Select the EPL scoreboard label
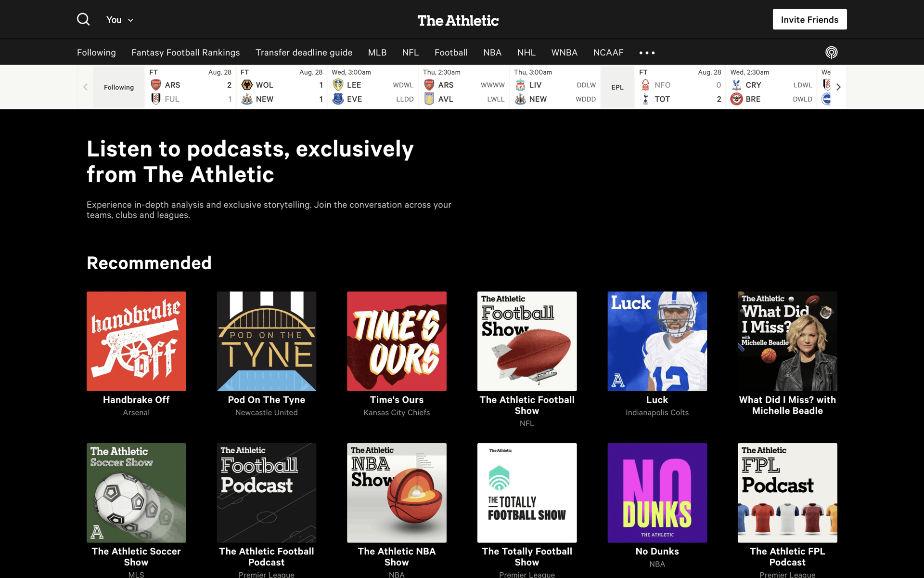Viewport: 924px width, 578px height. click(x=617, y=87)
